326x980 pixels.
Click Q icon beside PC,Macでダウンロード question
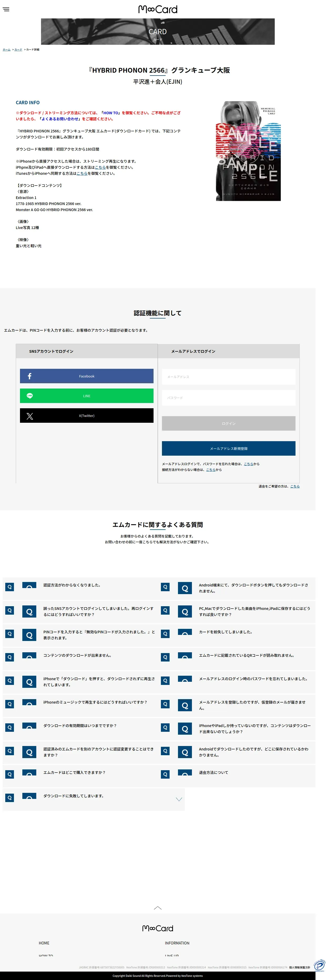point(165,610)
